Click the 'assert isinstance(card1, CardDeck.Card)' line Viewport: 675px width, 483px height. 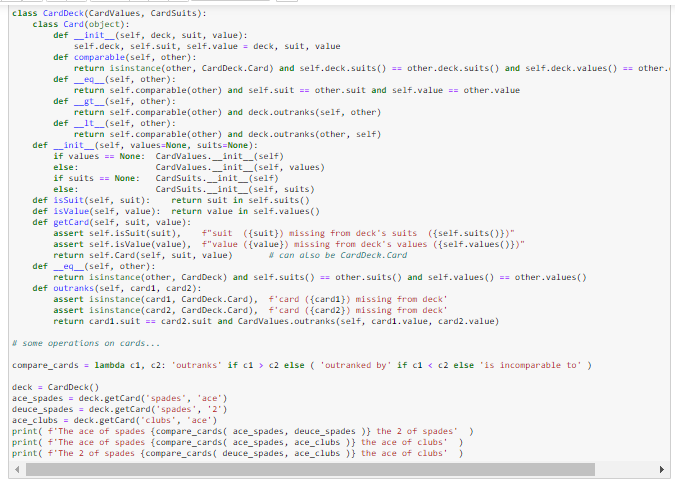coord(251,299)
